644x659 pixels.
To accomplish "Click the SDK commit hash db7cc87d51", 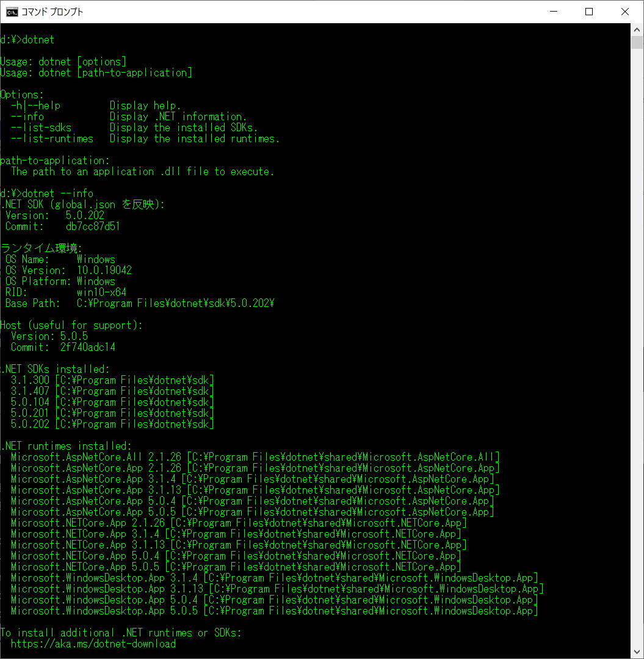I will tap(93, 226).
